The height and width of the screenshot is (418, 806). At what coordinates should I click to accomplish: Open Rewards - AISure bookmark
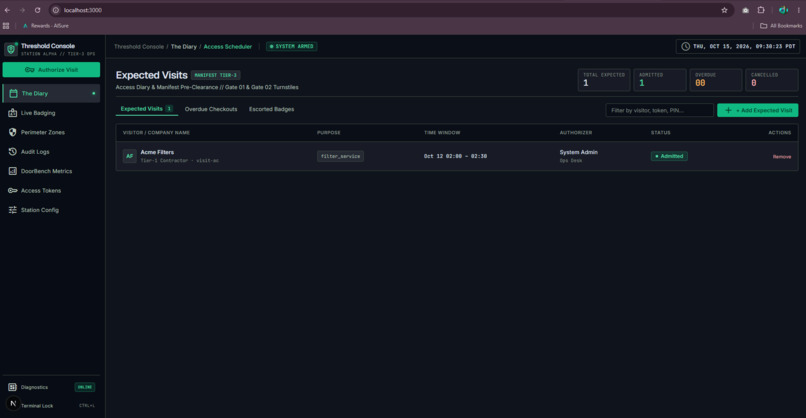(x=45, y=26)
